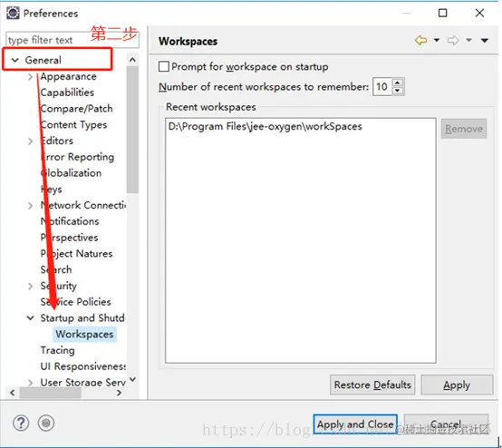Collapse the General tree node
The image size is (502, 448).
[x=15, y=60]
